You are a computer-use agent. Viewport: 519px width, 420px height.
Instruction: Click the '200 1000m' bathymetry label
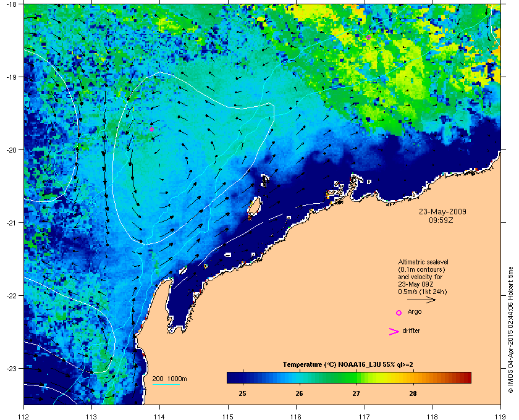click(x=169, y=379)
